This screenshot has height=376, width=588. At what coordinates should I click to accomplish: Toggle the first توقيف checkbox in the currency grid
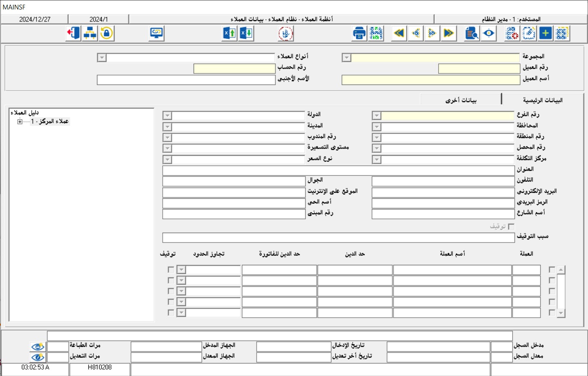[170, 270]
